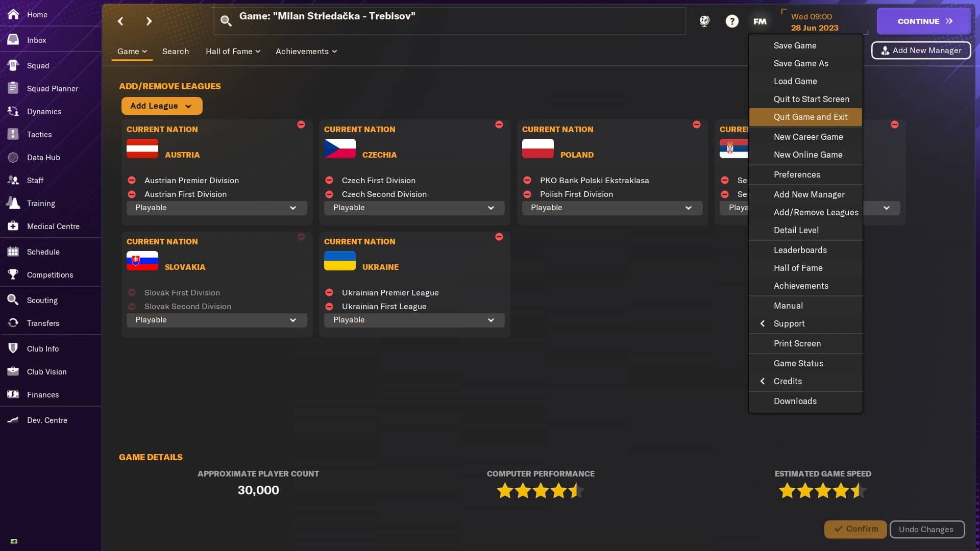The image size is (980, 551).
Task: Select Load Game menu entry
Action: [805, 81]
